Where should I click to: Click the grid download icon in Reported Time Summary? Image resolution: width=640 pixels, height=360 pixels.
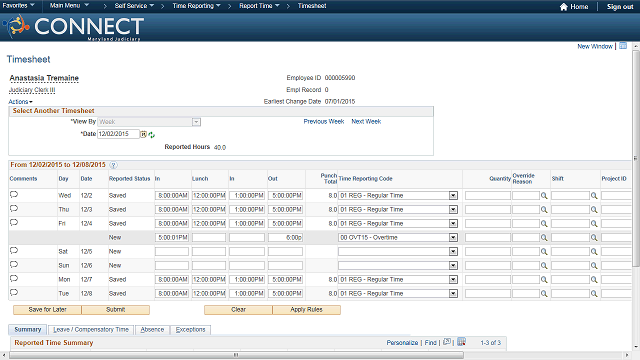tap(461, 342)
